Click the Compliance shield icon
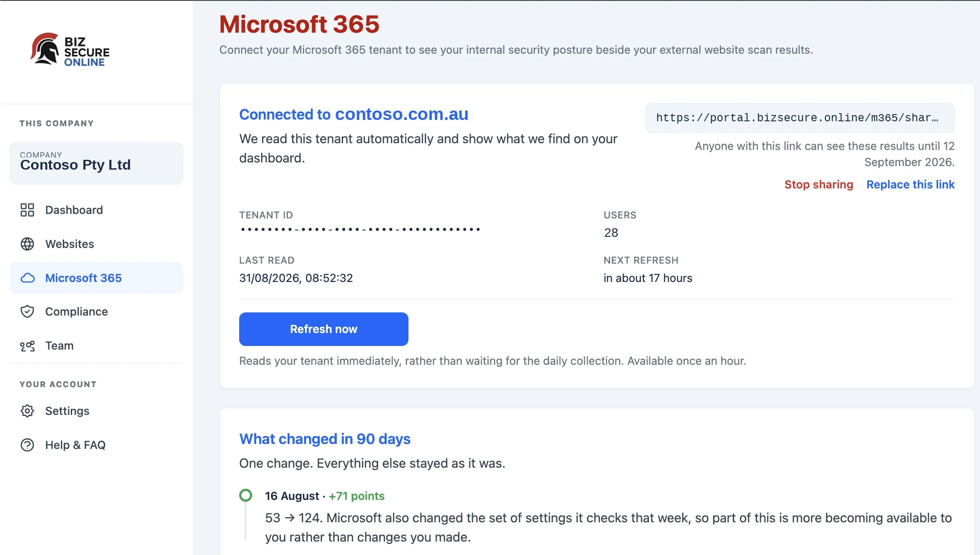Viewport: 980px width, 555px height. pyautogui.click(x=27, y=312)
